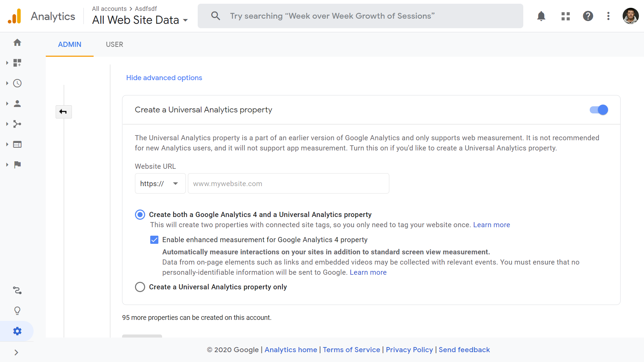Uncheck Enable enhanced measurement checkbox
Image resolution: width=644 pixels, height=362 pixels.
pyautogui.click(x=154, y=240)
